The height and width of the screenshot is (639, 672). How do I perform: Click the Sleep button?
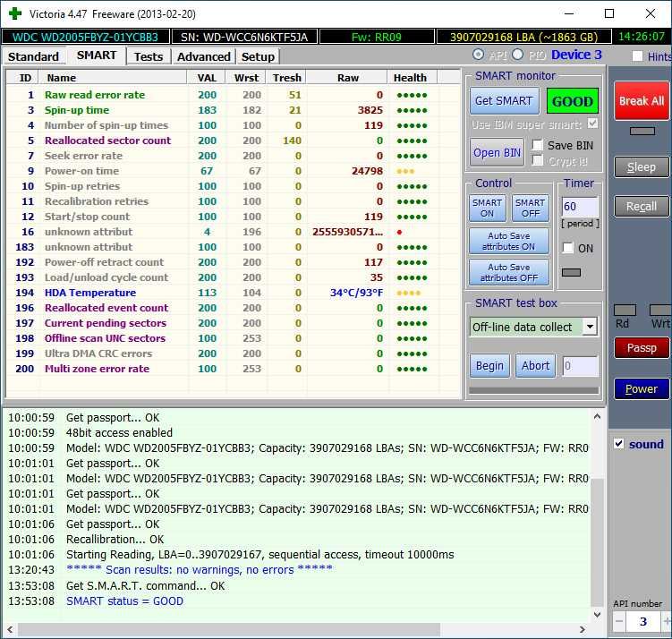(642, 167)
